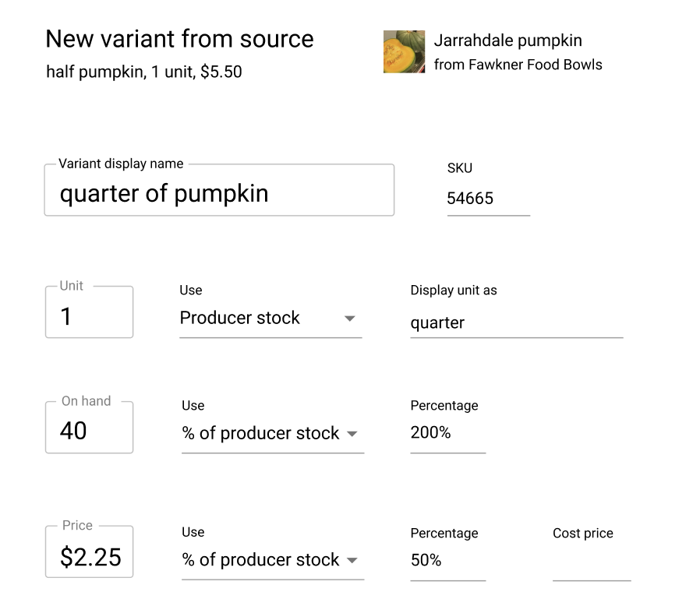Click the 'New variant from source' heading
700x606 pixels.
click(179, 39)
